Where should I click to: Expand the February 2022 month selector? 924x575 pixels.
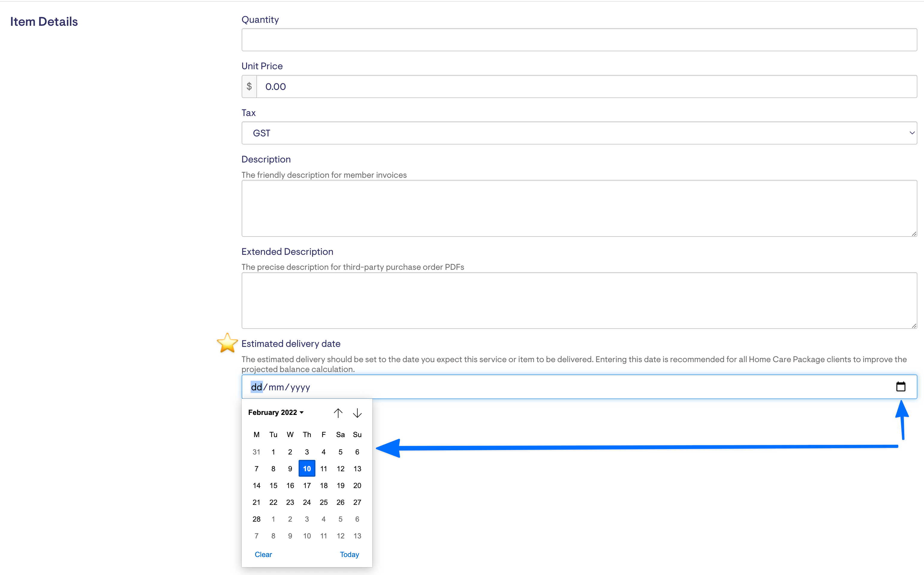[x=276, y=413]
